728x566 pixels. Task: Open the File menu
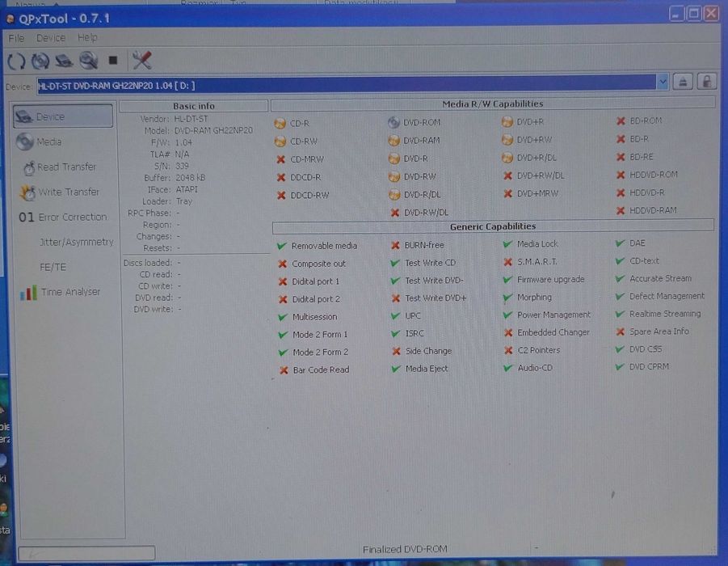pyautogui.click(x=16, y=38)
